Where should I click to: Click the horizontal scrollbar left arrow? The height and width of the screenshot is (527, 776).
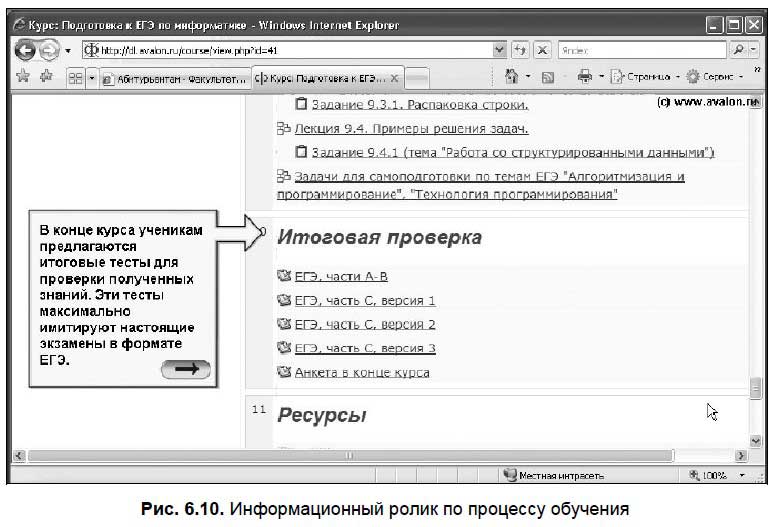19,455
